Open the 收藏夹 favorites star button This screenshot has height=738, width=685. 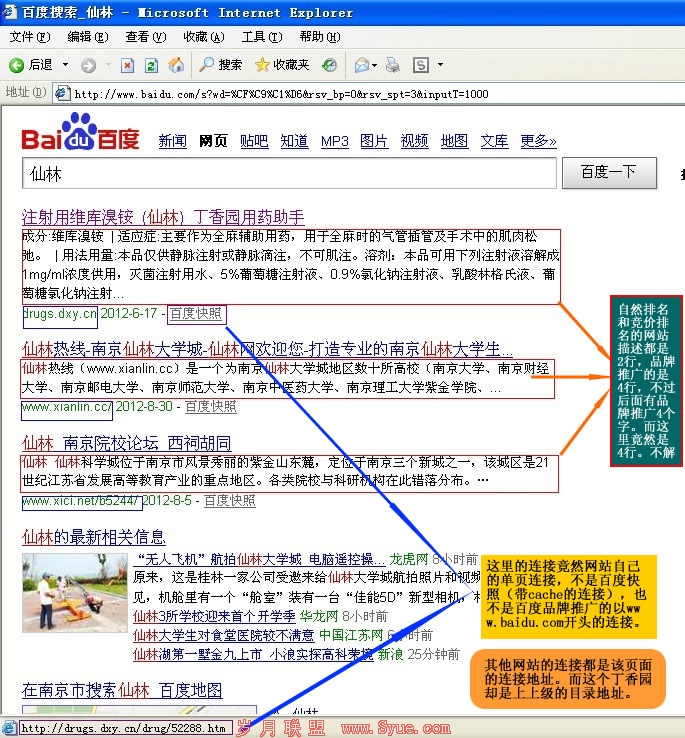(x=282, y=65)
